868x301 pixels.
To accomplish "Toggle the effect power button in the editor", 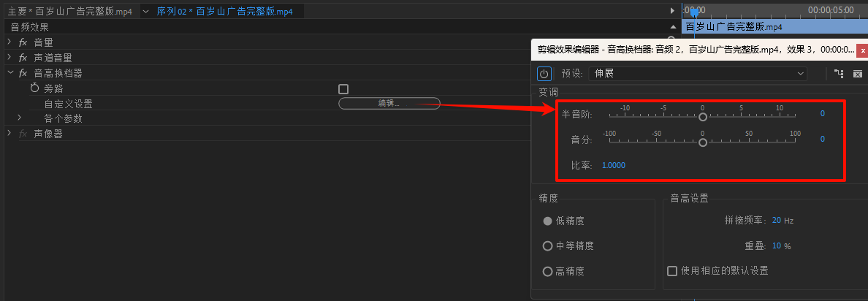I will (544, 74).
